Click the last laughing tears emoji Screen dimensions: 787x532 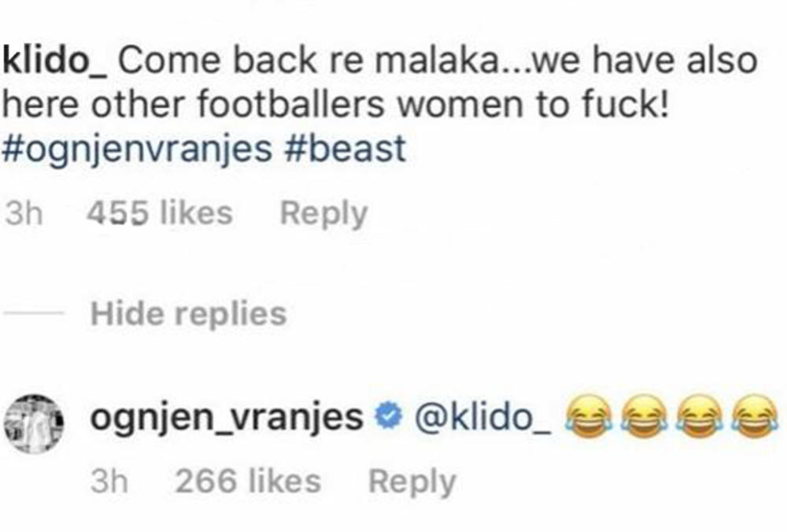(755, 416)
